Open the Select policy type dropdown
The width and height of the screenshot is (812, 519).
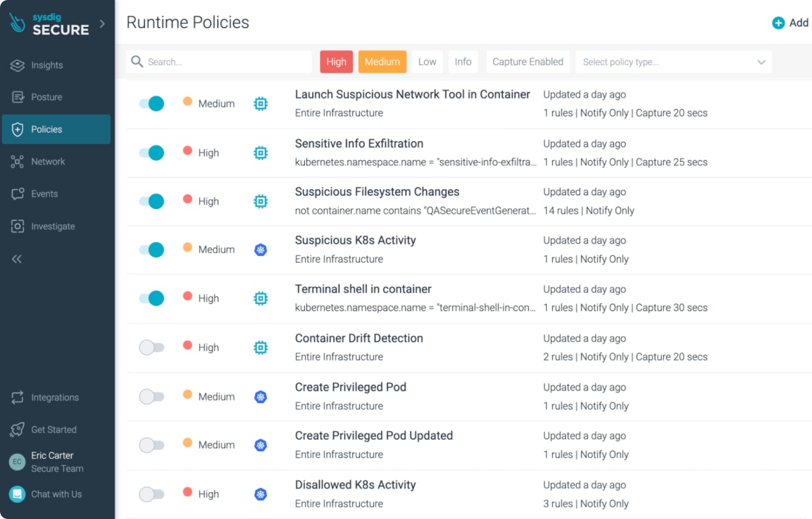(x=674, y=62)
